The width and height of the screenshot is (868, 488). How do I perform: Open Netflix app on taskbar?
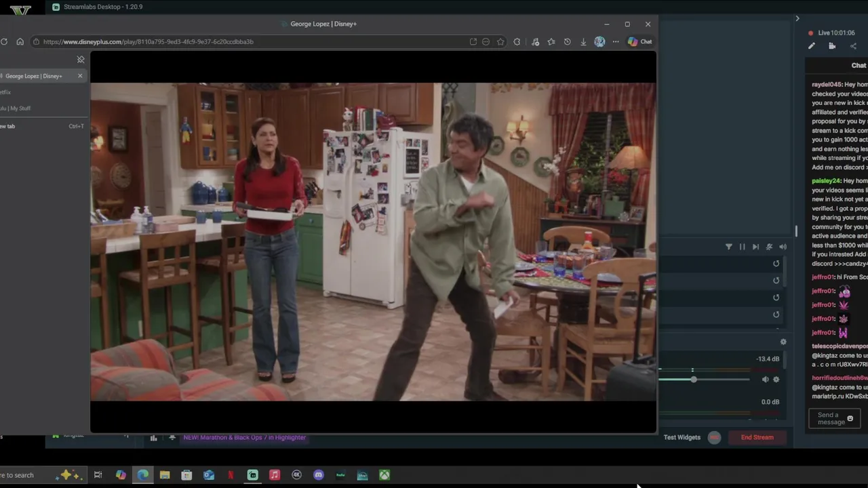click(x=231, y=475)
